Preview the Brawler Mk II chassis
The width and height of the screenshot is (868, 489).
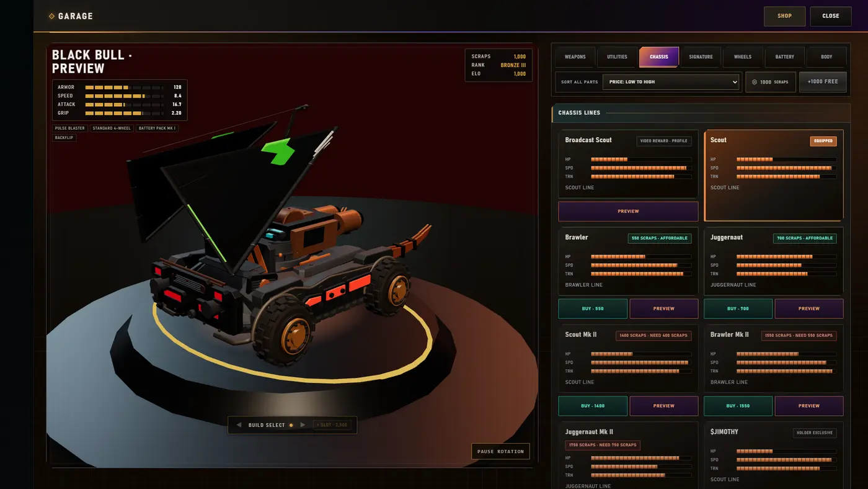(x=809, y=406)
